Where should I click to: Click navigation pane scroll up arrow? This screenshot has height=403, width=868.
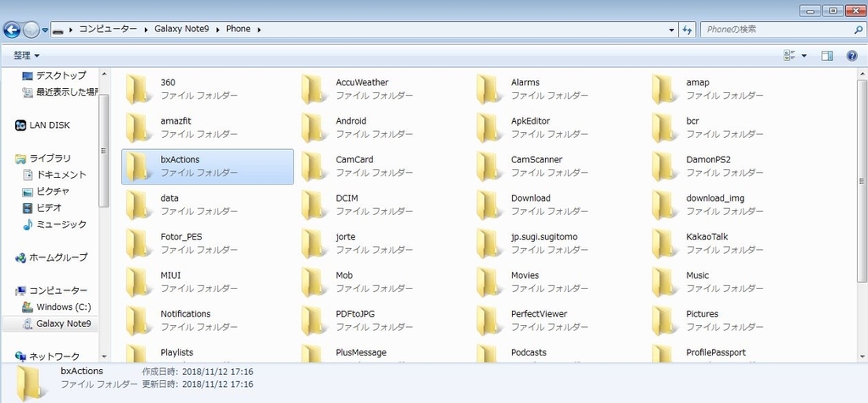tap(104, 74)
